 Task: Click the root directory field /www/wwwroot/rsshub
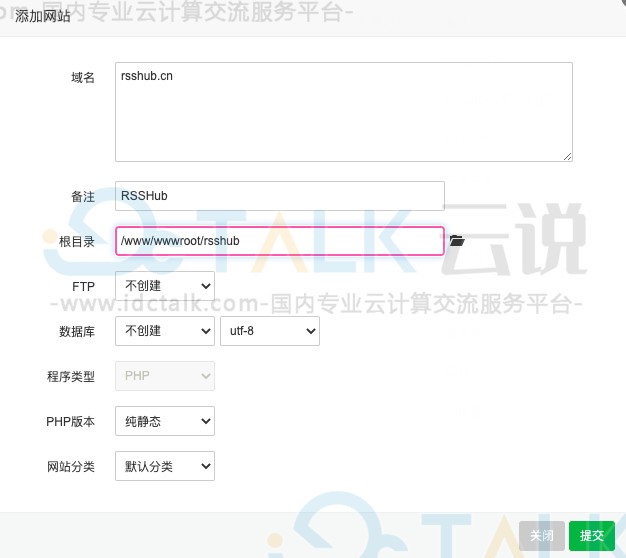coord(279,241)
